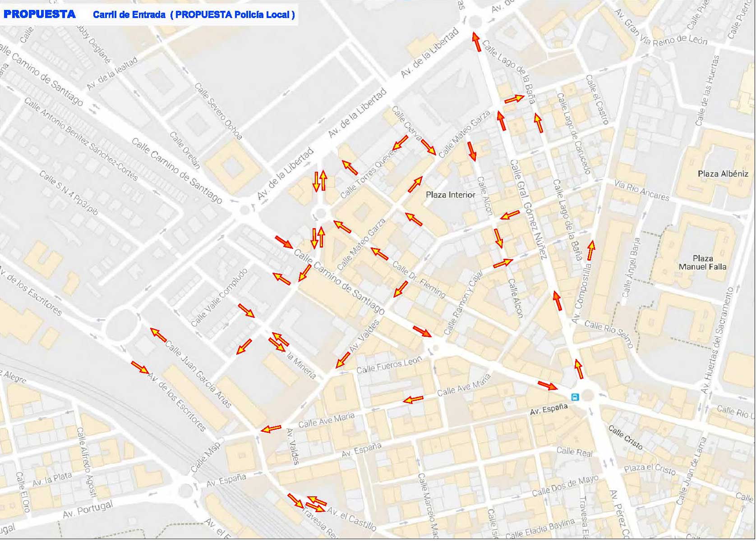This screenshot has width=756, height=541.
Task: Click 'Calle Antonio Benitez Sánchez-Cortés' label
Action: 81,139
